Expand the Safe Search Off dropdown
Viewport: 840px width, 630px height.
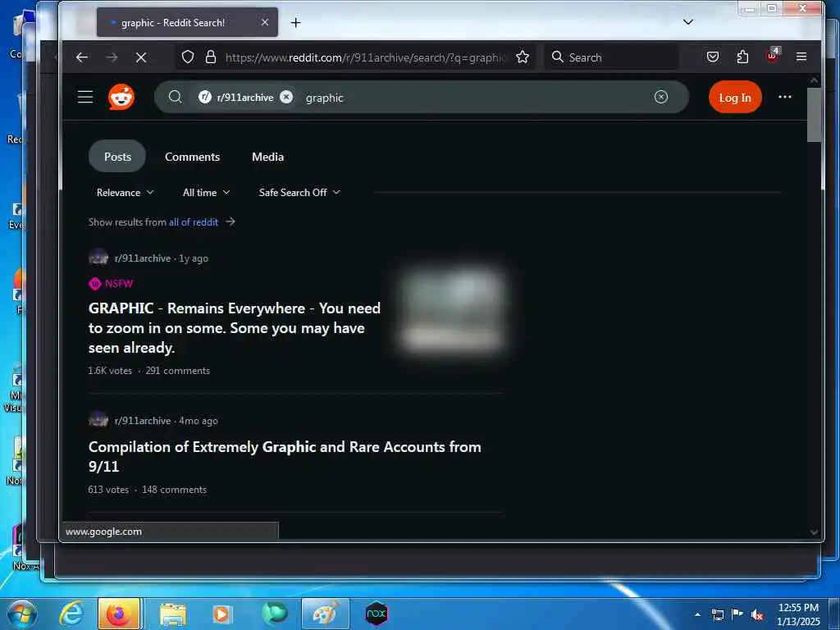coord(299,192)
